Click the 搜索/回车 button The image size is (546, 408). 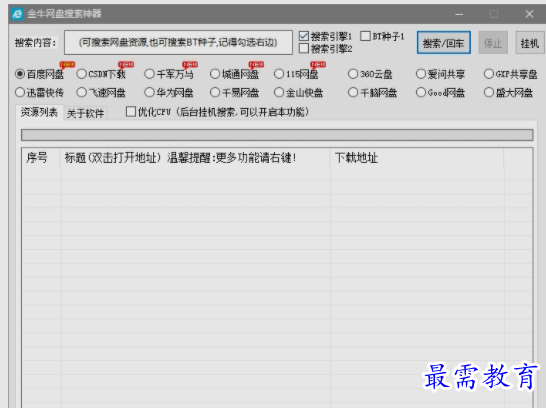[x=444, y=42]
